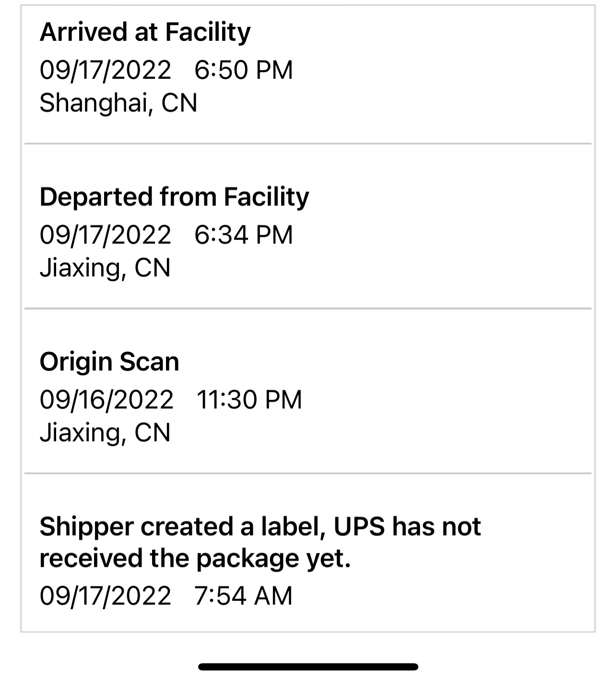Tap the Shanghai, CN location
Image resolution: width=616 pixels, height=682 pixels.
pyautogui.click(x=118, y=103)
